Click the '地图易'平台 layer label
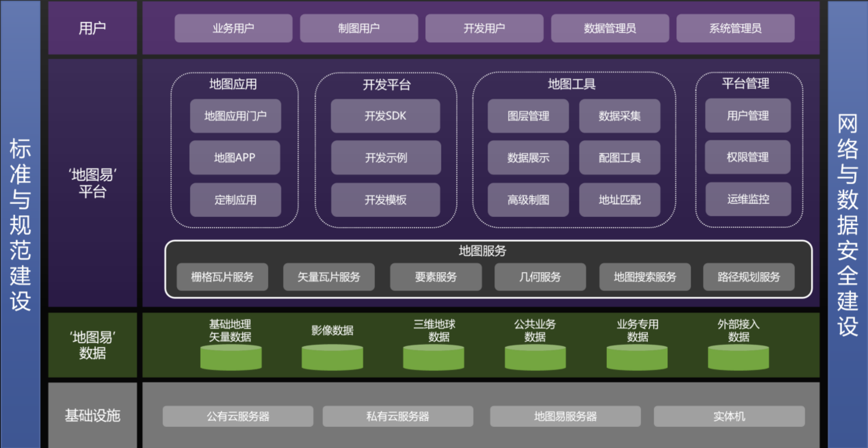 pyautogui.click(x=92, y=183)
